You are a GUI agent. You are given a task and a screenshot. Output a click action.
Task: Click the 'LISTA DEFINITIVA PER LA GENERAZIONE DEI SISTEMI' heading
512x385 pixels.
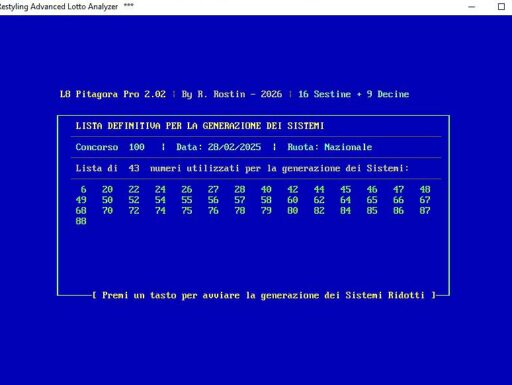200,126
